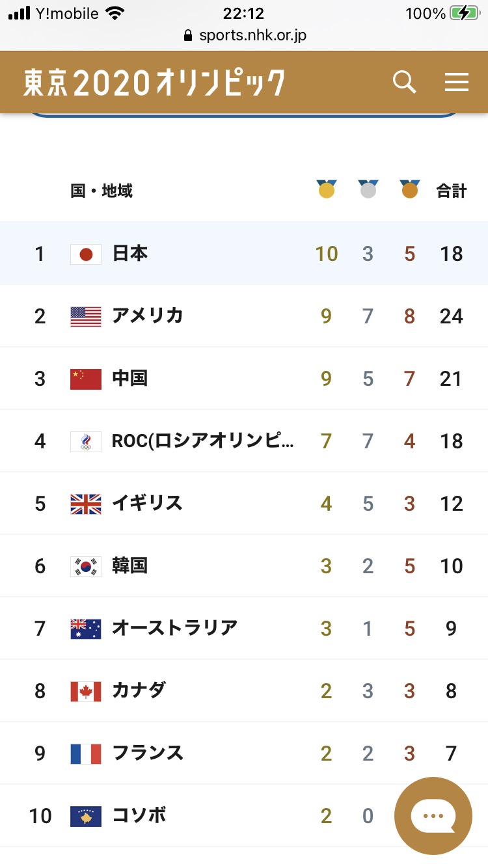Select the 中国 country name
Viewport: 488px width, 868px height.
(130, 378)
